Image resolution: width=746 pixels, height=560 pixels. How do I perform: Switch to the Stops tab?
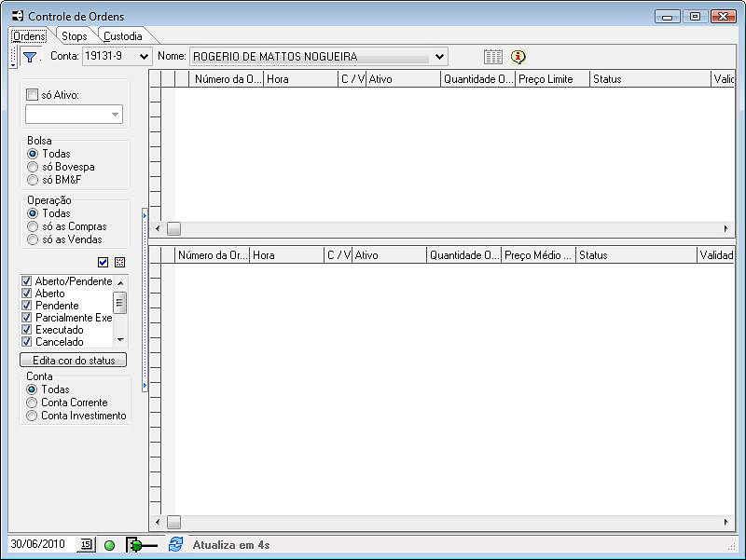click(75, 36)
